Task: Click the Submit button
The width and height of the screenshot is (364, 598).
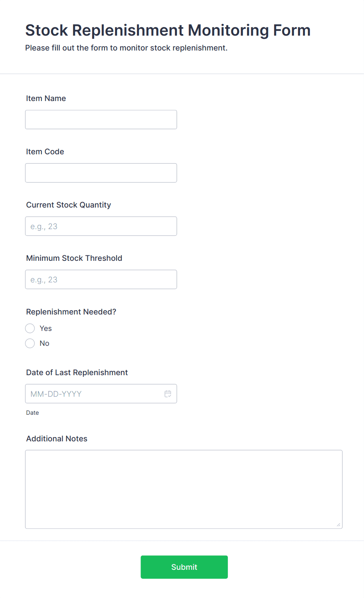Action: (x=184, y=567)
